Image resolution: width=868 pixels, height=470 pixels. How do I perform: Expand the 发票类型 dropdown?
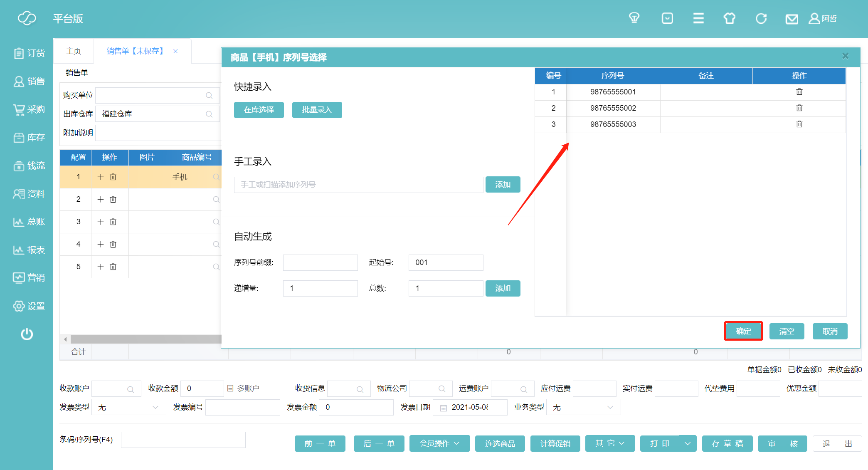[129, 407]
